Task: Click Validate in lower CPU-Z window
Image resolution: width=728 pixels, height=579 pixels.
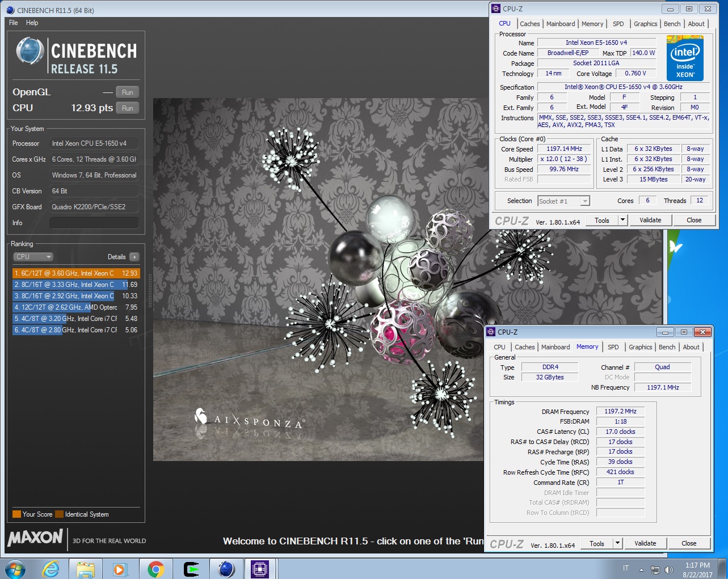Action: (x=645, y=544)
